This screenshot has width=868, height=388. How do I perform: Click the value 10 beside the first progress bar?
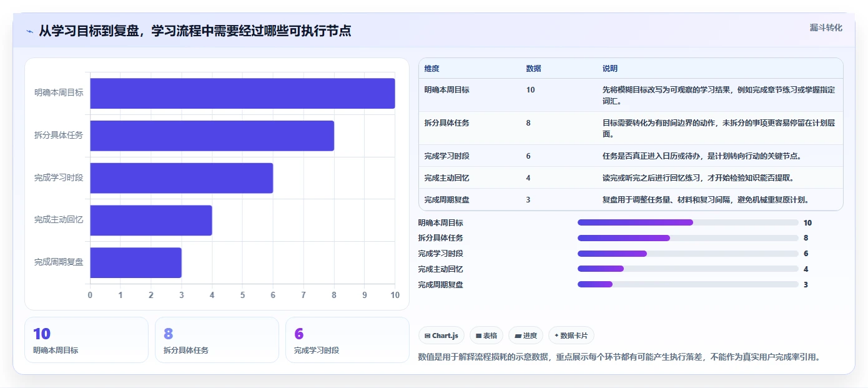tap(807, 222)
